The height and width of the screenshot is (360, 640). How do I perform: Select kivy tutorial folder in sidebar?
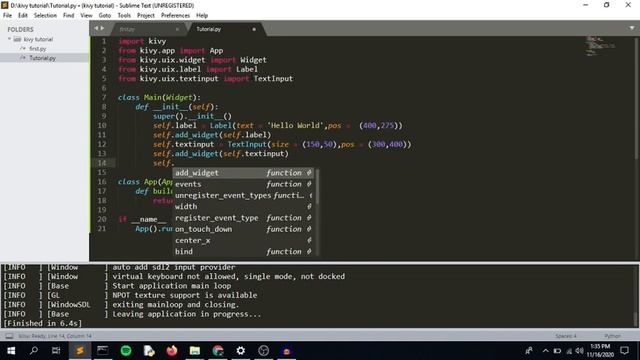38,39
